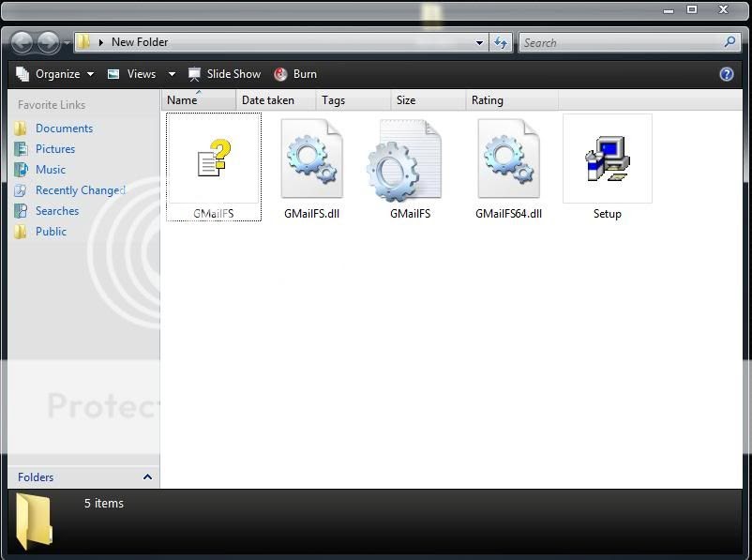Start the Slide Show
Image resolution: width=752 pixels, height=560 pixels.
tap(224, 74)
